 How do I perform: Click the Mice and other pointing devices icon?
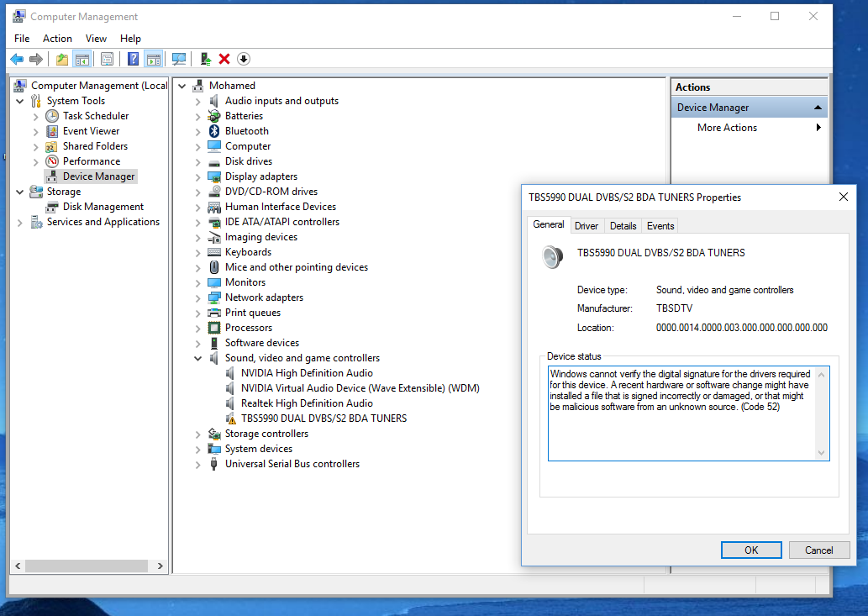click(x=214, y=267)
